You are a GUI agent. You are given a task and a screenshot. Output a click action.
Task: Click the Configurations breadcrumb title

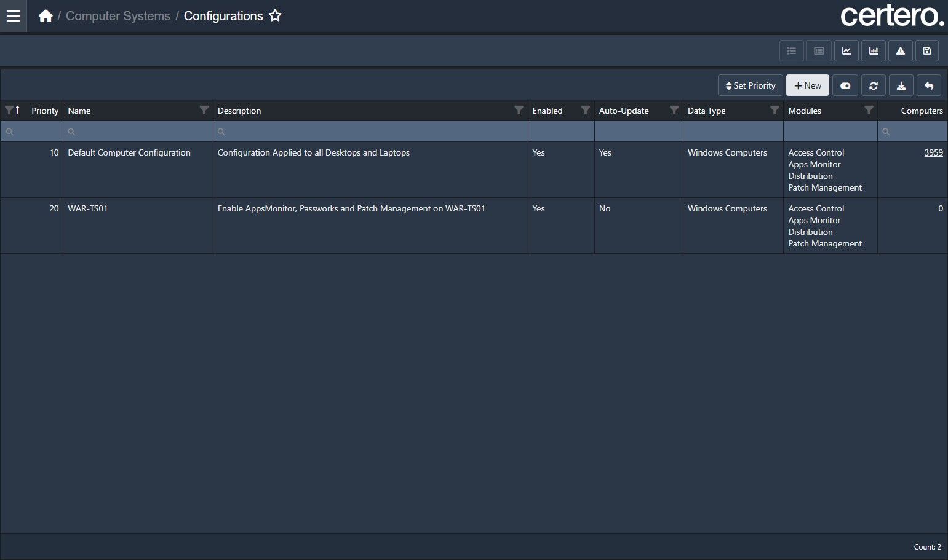tap(223, 16)
